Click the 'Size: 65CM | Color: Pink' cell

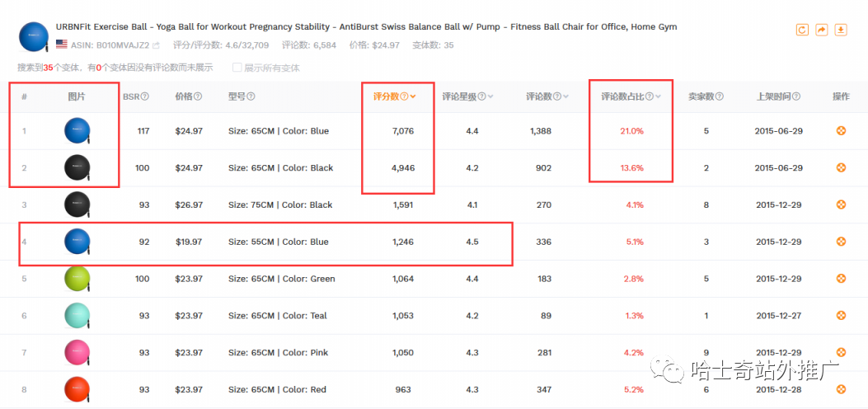coord(278,353)
